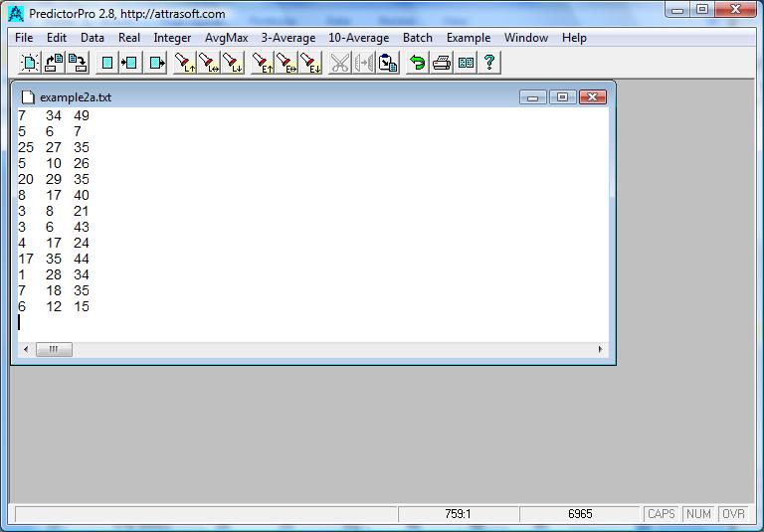Viewport: 764px width, 532px height.
Task: Open the AvgMax menu
Action: [x=226, y=38]
